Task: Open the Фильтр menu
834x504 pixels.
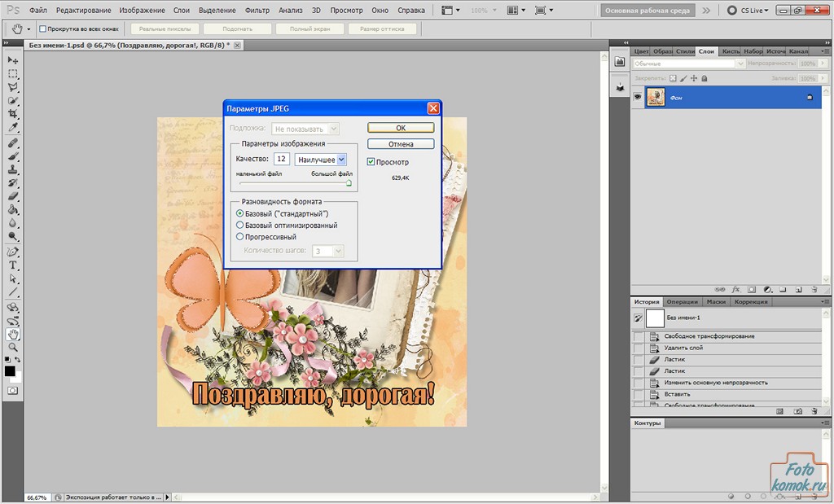Action: tap(257, 11)
